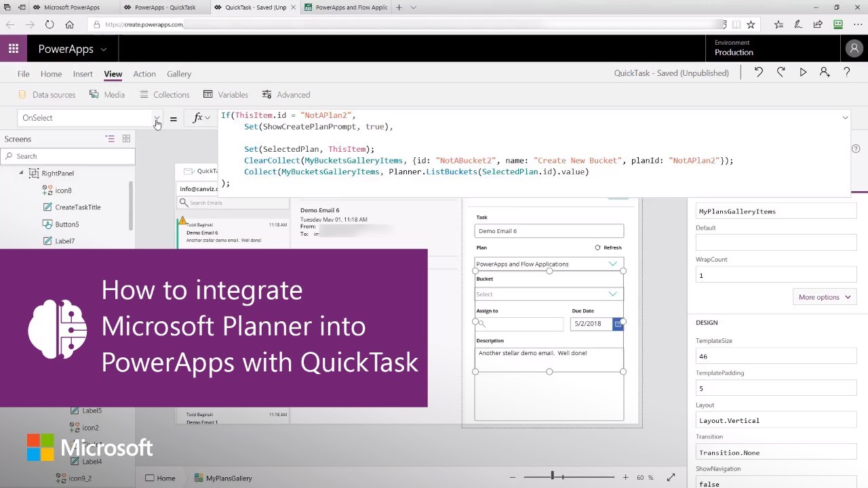Open the File menu
This screenshot has height=488, width=868.
click(23, 74)
